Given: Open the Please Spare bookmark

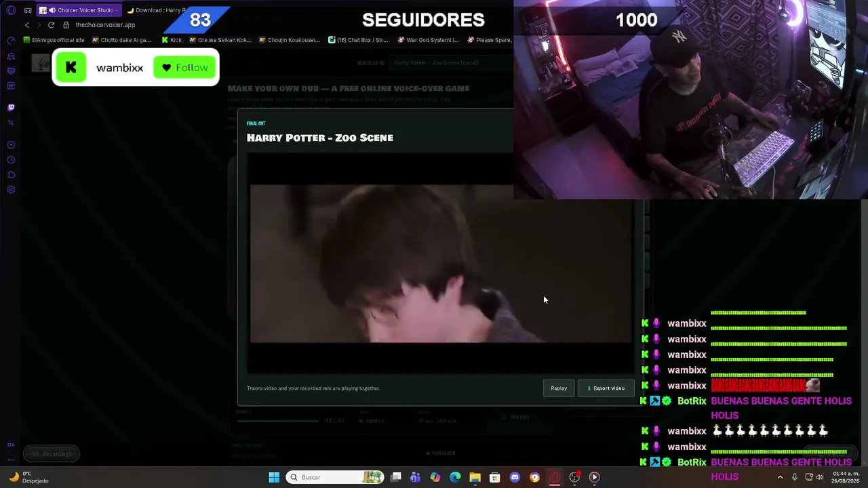Looking at the screenshot, I should coord(489,40).
